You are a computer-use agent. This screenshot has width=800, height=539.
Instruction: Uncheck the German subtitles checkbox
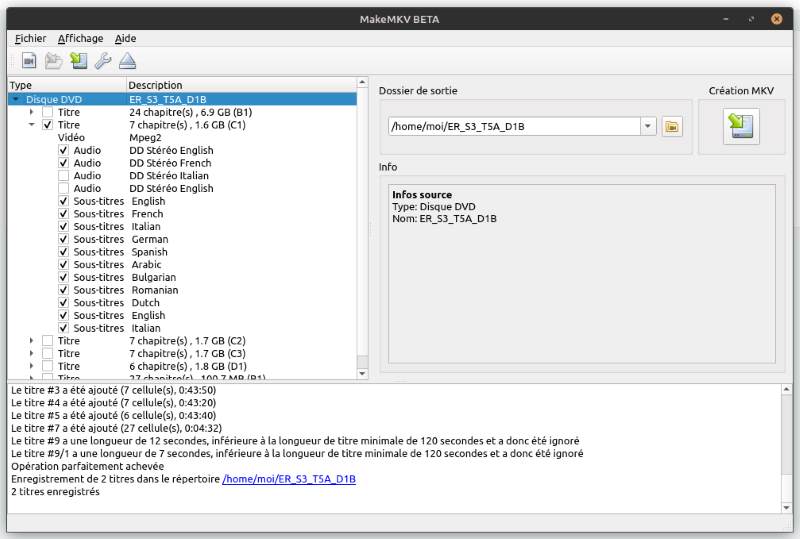click(x=63, y=239)
